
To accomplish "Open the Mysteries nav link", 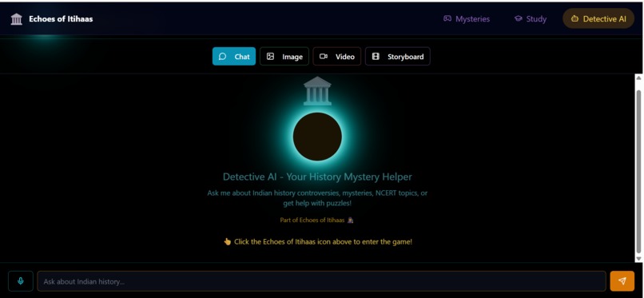I will click(x=467, y=19).
